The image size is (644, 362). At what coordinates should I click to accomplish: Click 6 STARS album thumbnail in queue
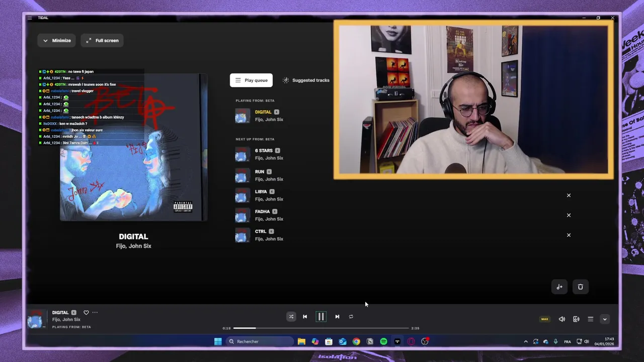pyautogui.click(x=242, y=154)
